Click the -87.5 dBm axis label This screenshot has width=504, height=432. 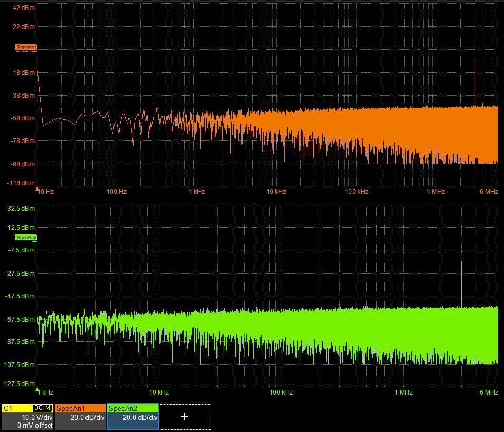click(x=20, y=342)
